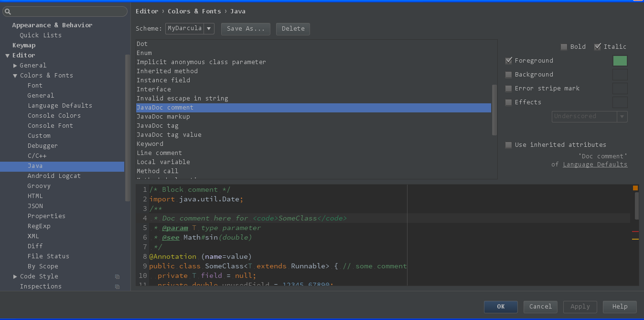Open Inspections settings
This screenshot has width=644, height=320.
[x=41, y=287]
